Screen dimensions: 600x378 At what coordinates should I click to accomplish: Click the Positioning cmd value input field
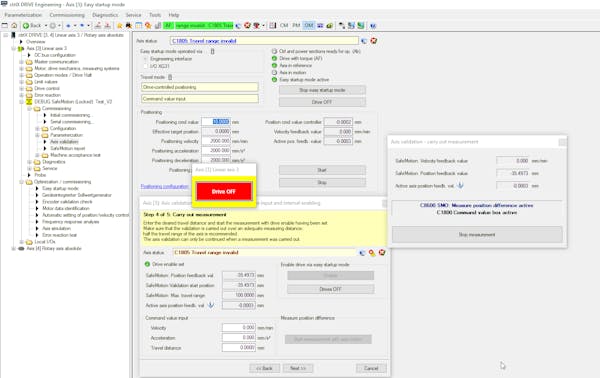point(216,122)
